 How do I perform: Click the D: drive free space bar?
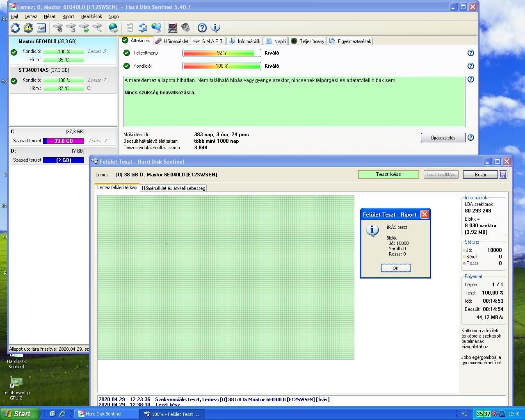[64, 160]
